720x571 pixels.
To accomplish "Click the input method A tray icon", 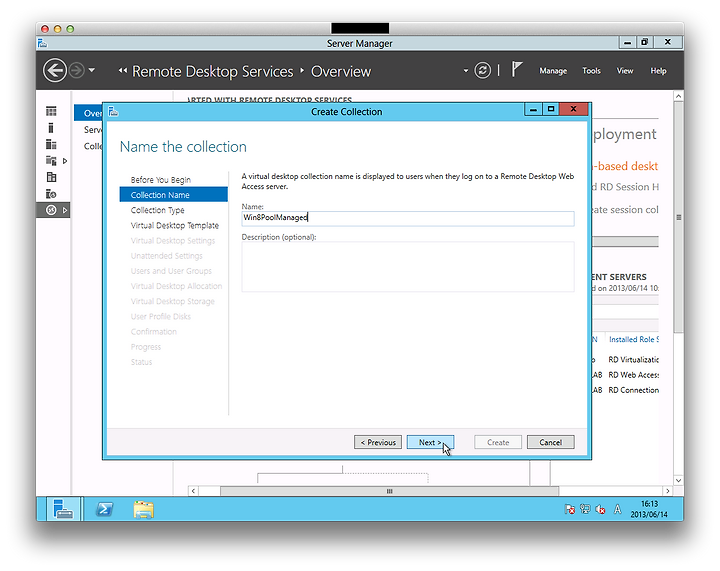I will (618, 509).
